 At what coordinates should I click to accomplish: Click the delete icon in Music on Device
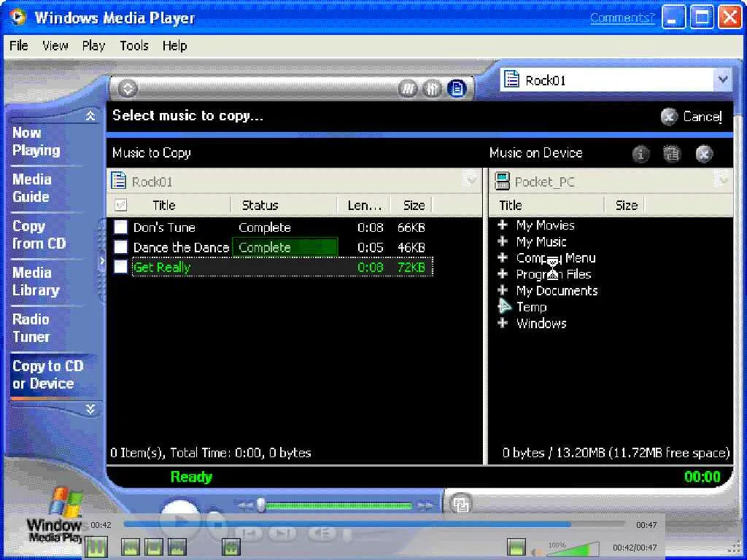(704, 154)
